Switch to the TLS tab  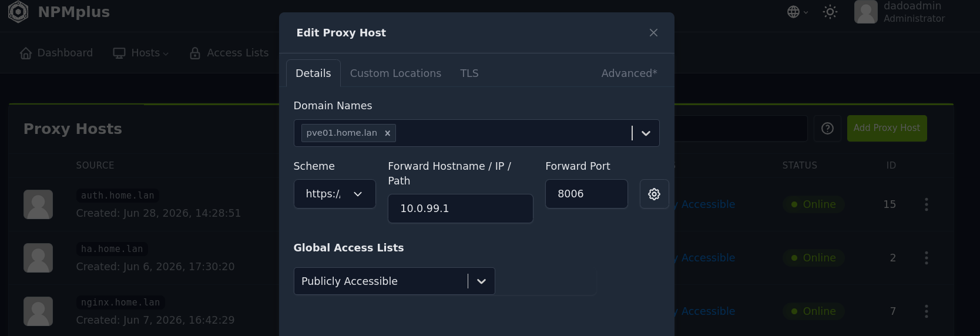(x=469, y=73)
